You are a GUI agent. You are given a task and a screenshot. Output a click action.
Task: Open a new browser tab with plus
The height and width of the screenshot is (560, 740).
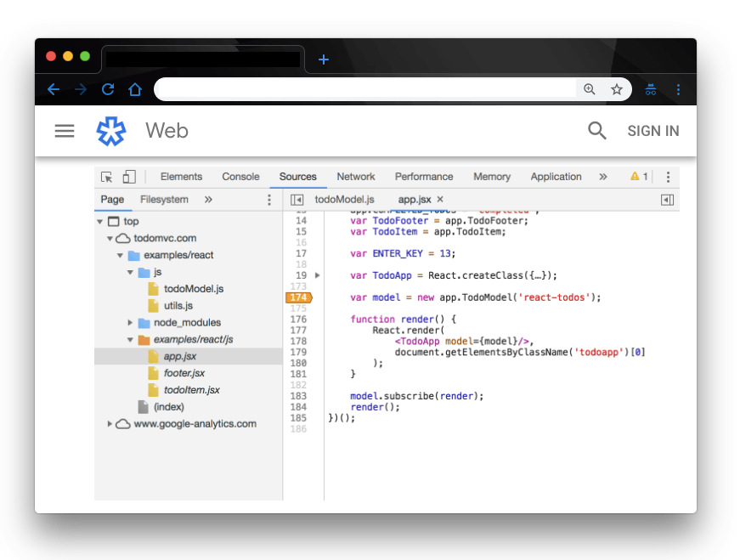[324, 59]
